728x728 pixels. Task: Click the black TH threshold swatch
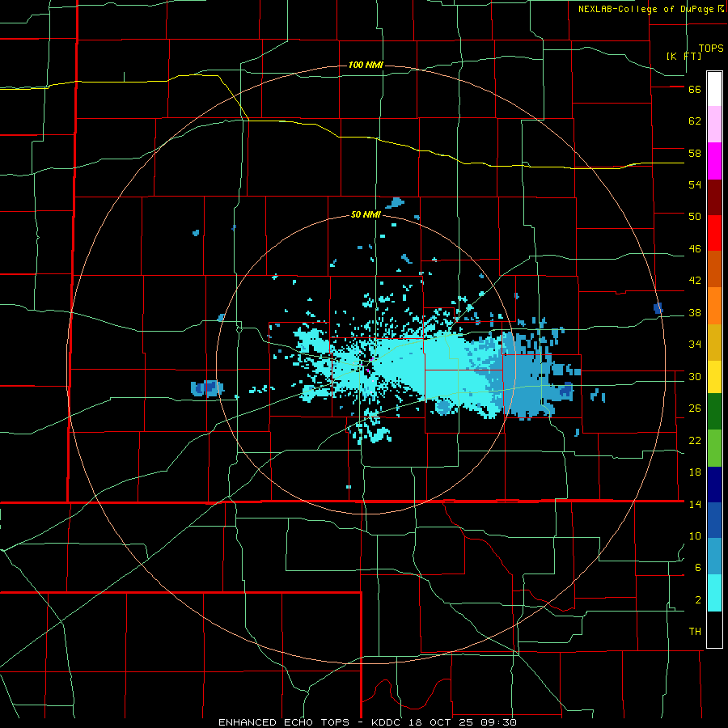coord(714,629)
